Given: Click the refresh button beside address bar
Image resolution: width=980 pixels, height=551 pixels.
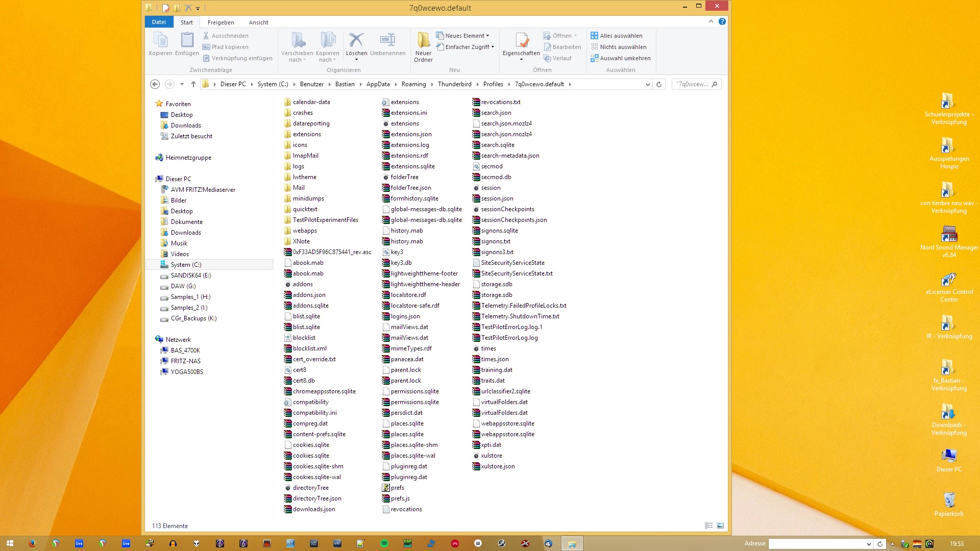Looking at the screenshot, I should [x=659, y=84].
